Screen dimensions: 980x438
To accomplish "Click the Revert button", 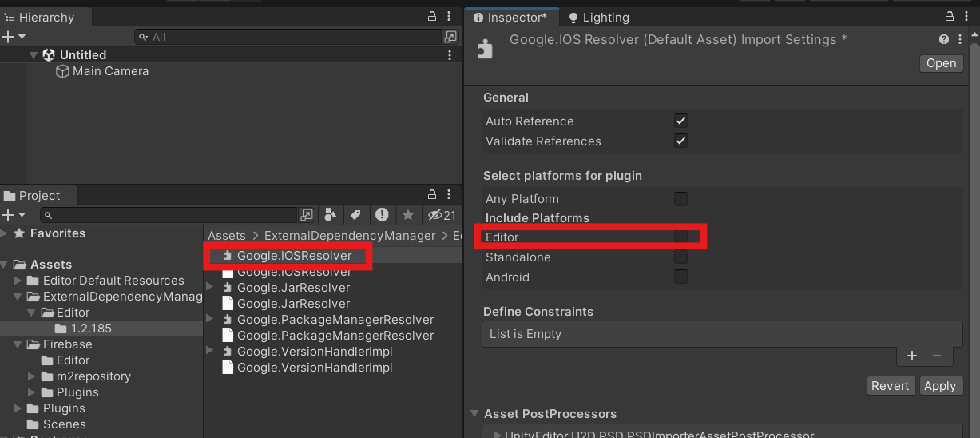I will pos(890,385).
